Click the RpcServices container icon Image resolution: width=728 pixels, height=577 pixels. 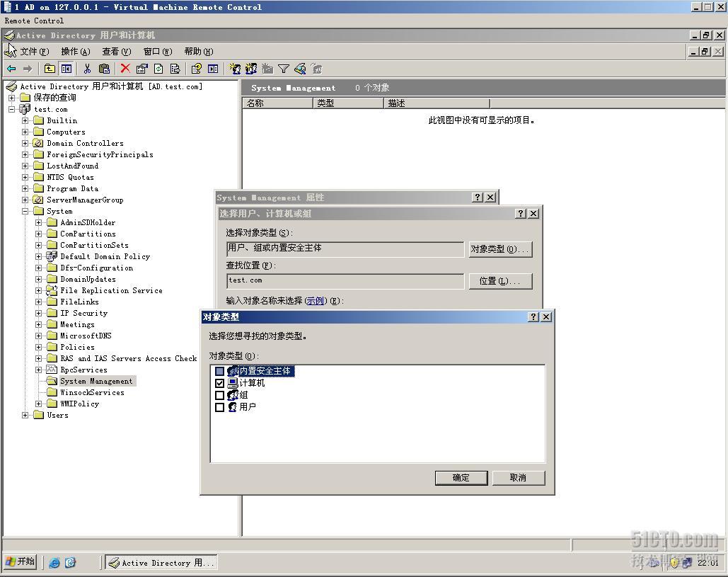pos(52,370)
